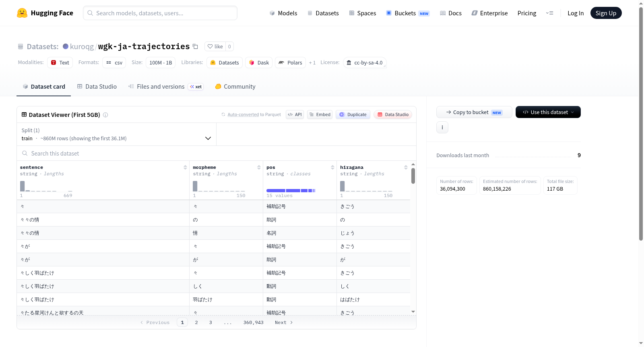Open the Buckets page
This screenshot has width=644, height=347.
coord(408,13)
